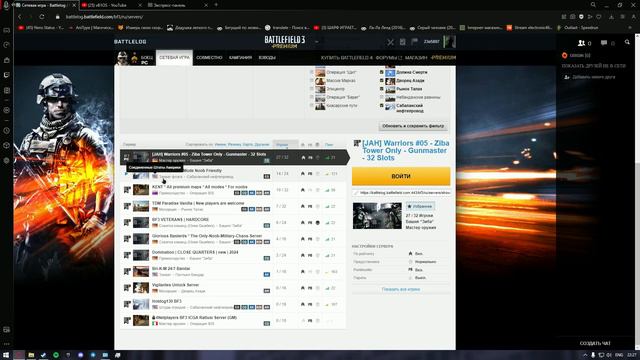This screenshot has height=360, width=640.
Task: Click the server URL field below ВОЙТИ
Action: coord(402,192)
